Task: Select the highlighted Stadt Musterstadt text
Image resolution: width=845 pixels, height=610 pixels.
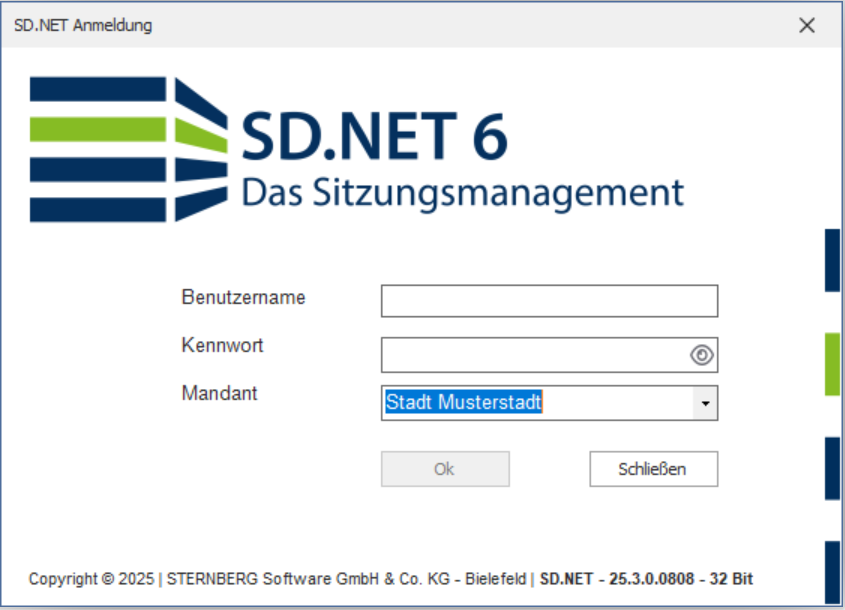Action: (464, 403)
